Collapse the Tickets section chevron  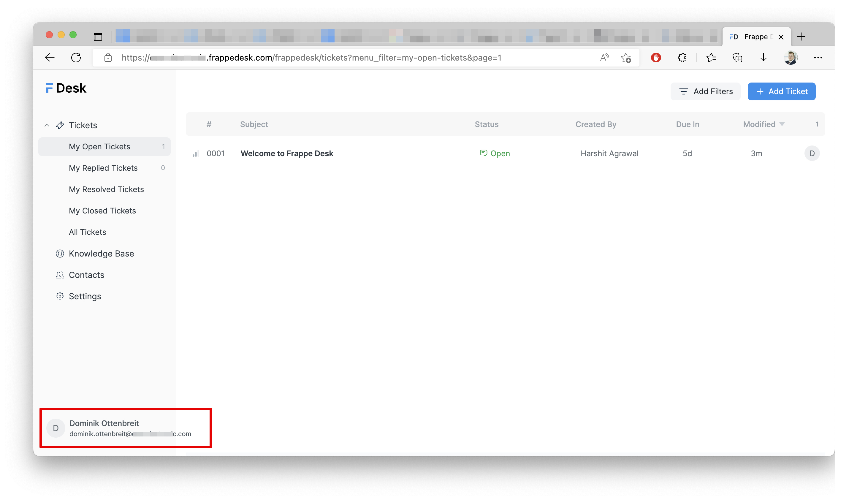[47, 125]
